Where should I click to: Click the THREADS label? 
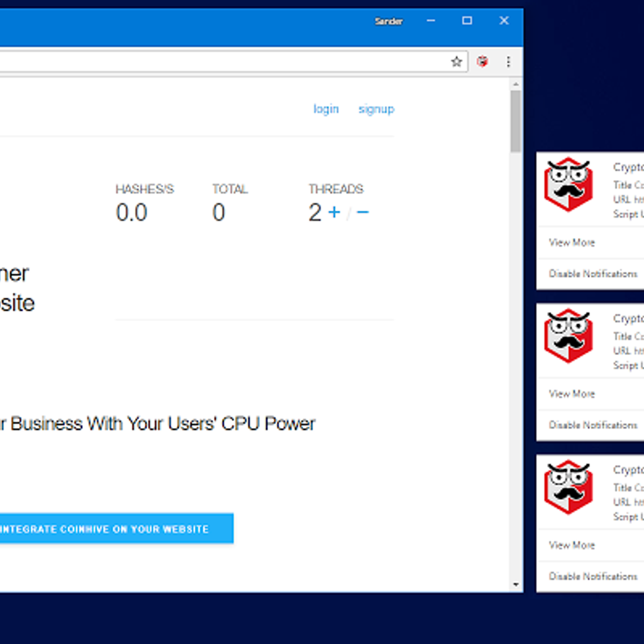pos(336,189)
